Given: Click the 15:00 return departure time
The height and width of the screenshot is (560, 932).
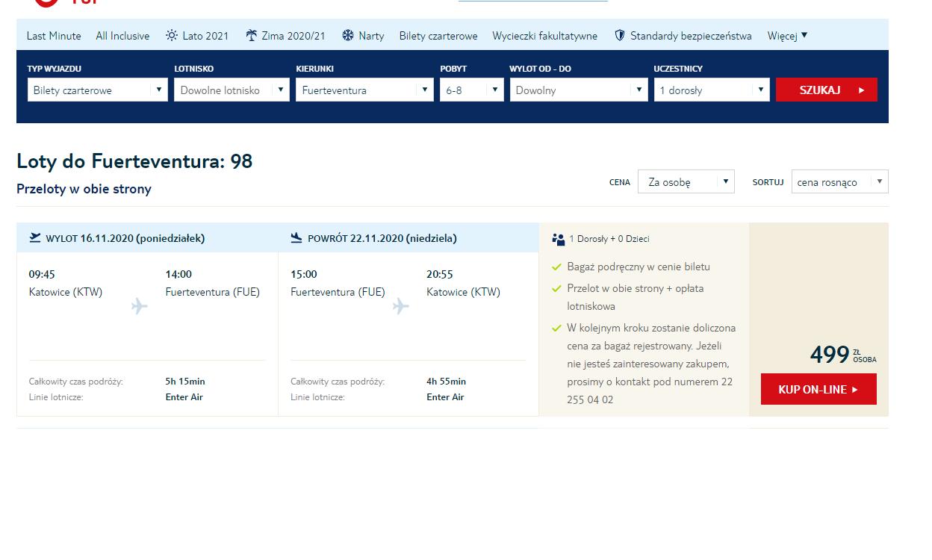Looking at the screenshot, I should [304, 274].
